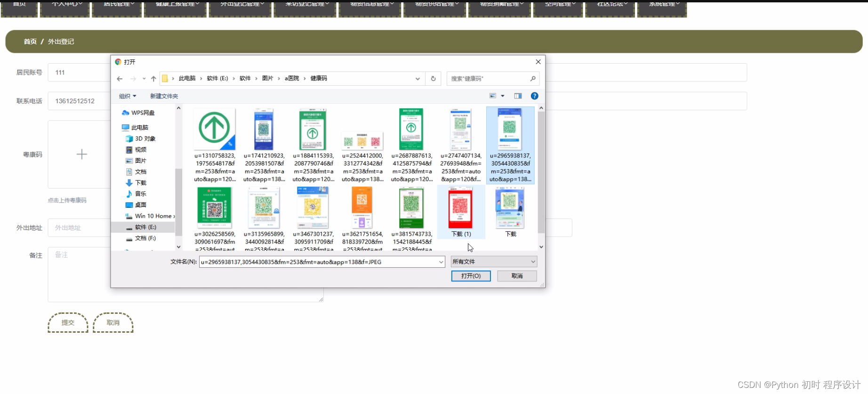Click the change view icon
Viewport: 868px width, 394px height.
[x=493, y=96]
